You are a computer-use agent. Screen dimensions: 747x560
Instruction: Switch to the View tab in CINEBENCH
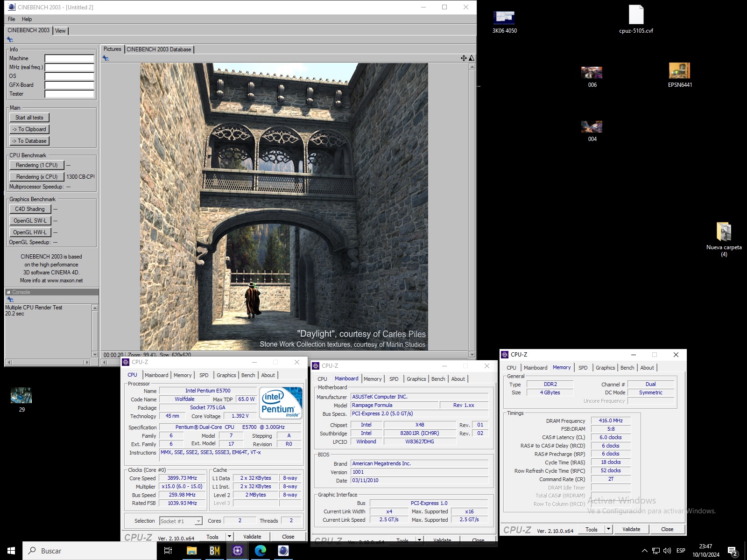[x=60, y=31]
